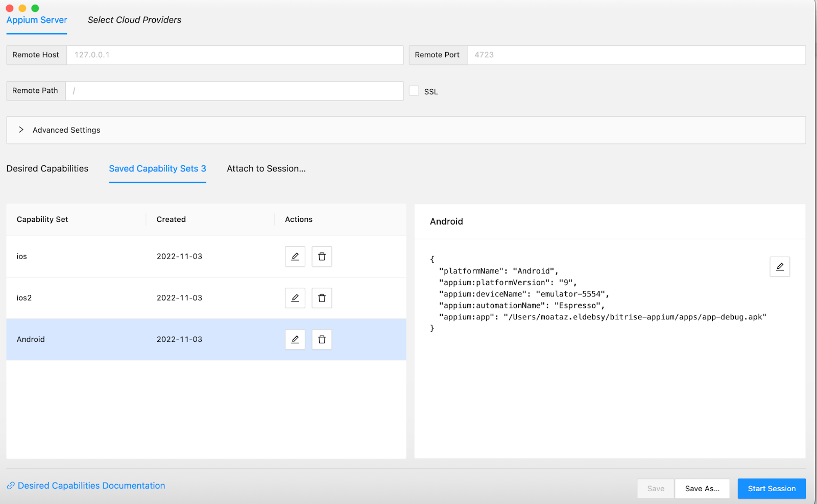Screen dimensions: 817x504
Task: Close the window with red button
Action: (x=10, y=8)
